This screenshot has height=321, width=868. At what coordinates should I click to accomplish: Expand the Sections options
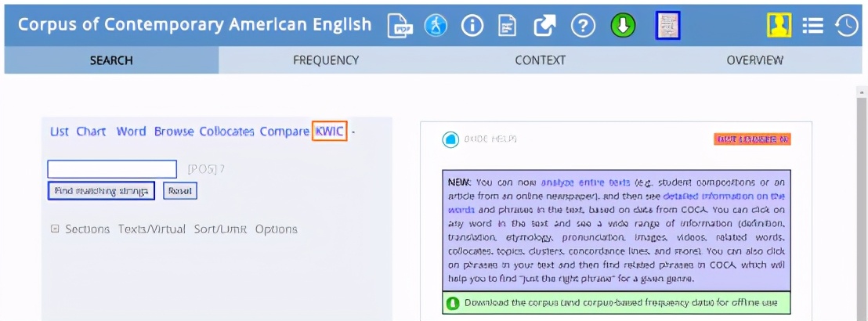(x=88, y=229)
